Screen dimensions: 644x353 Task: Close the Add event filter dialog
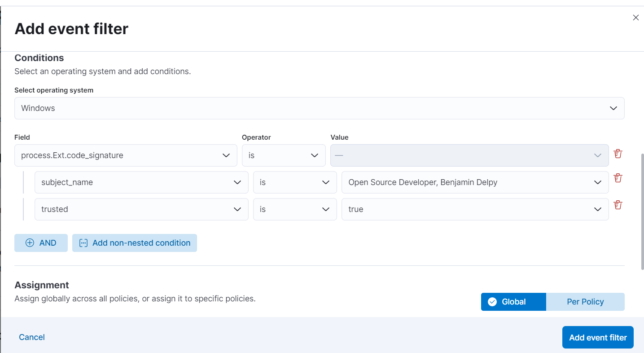click(635, 18)
